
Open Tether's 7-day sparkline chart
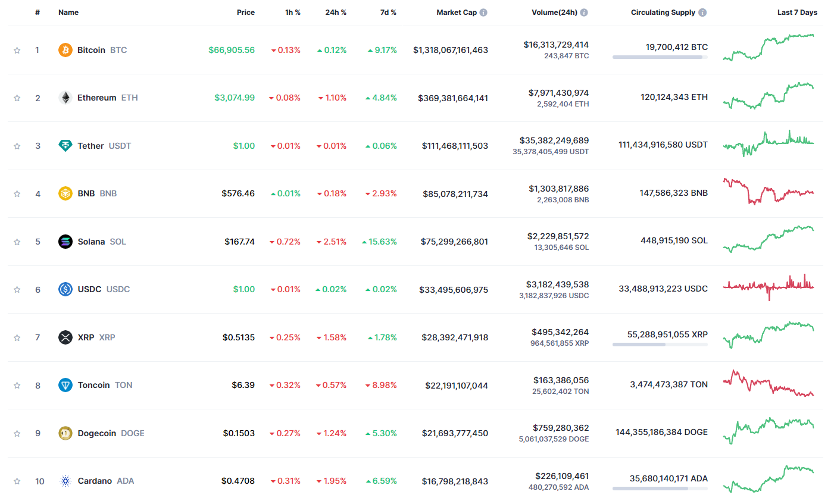coord(769,143)
